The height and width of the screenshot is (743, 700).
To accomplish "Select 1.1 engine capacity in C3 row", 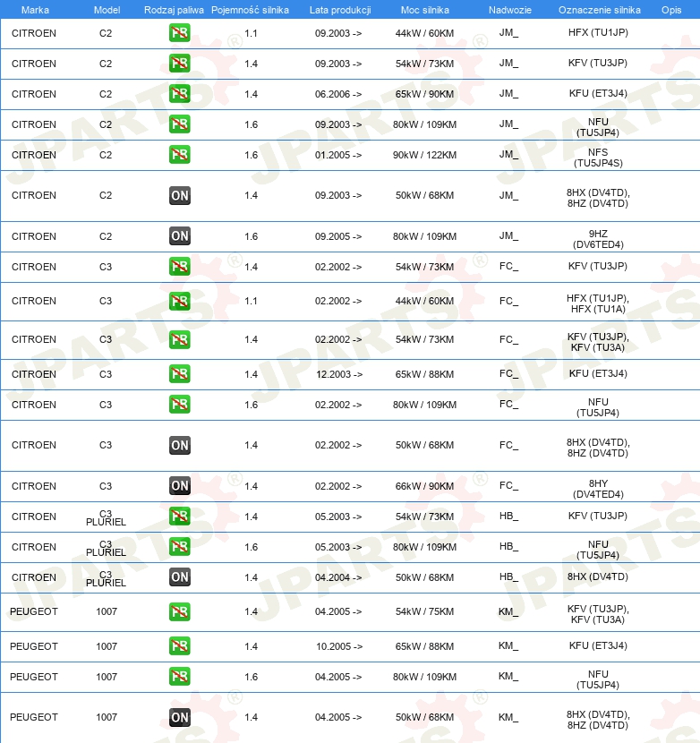I will (252, 301).
